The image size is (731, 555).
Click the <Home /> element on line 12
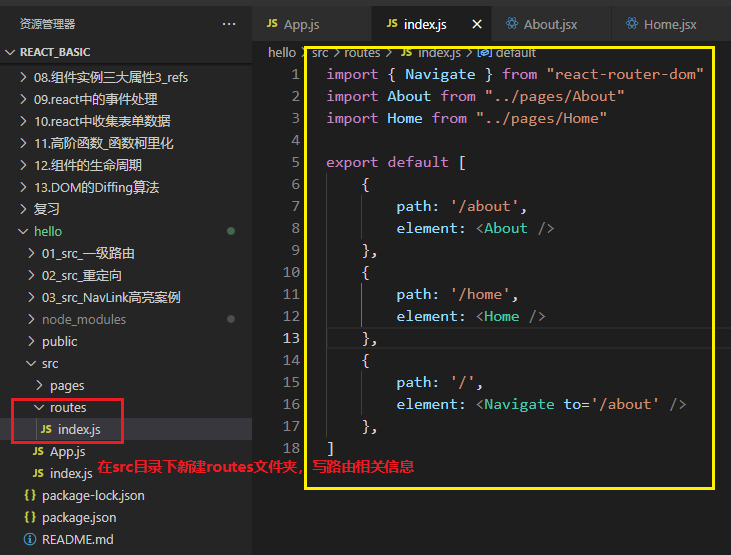point(510,317)
